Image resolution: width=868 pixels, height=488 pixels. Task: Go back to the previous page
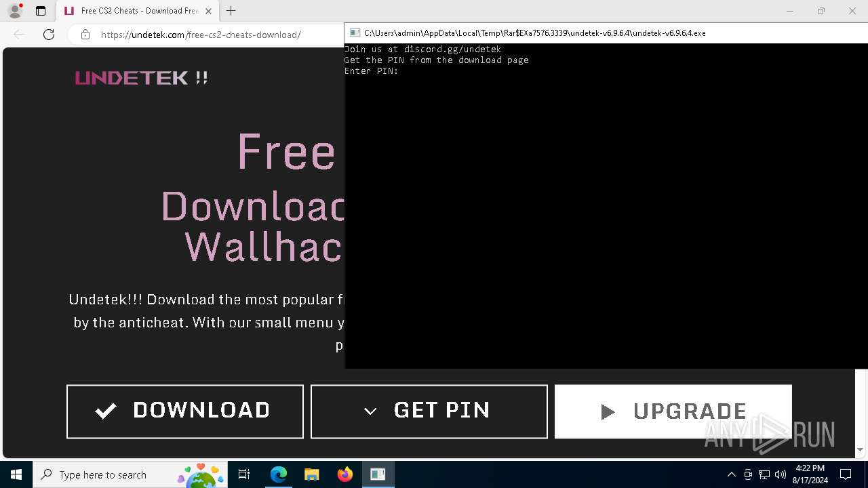(x=19, y=35)
